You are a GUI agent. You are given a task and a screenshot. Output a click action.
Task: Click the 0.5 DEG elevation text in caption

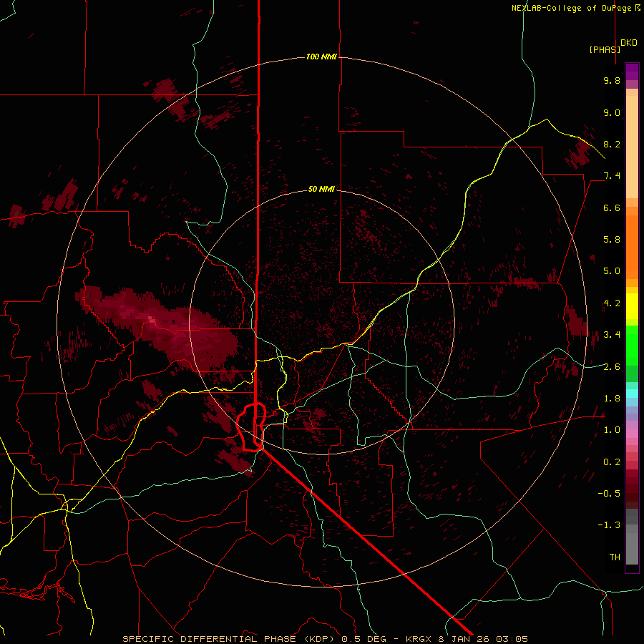pos(364,639)
